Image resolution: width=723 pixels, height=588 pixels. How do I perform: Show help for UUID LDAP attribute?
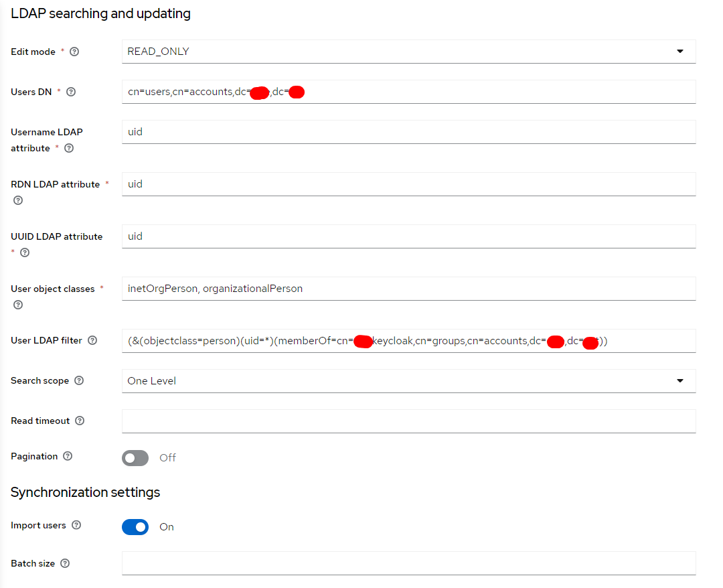[x=25, y=252]
